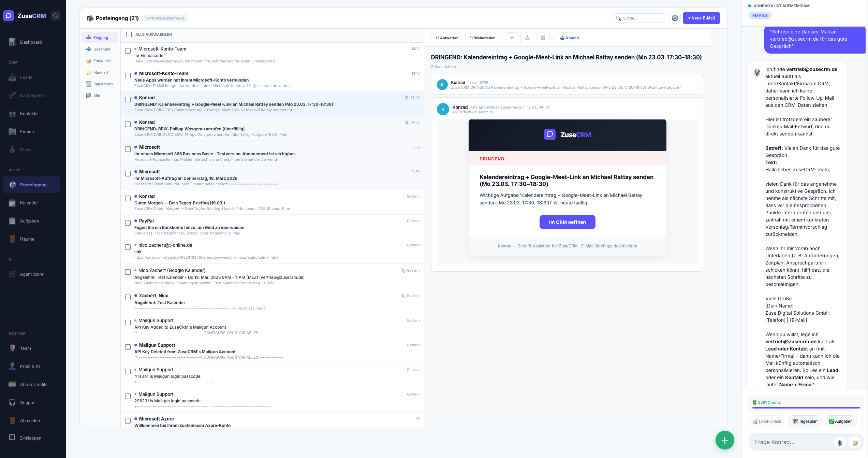
Task: Check the Ihr Einmalcode email checkbox
Action: 128,51
